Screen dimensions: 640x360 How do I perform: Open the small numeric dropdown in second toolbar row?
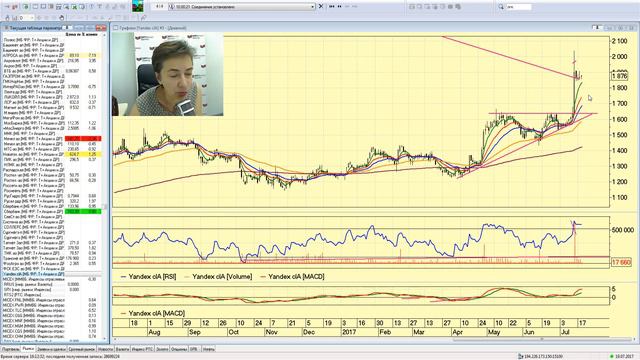26,18
